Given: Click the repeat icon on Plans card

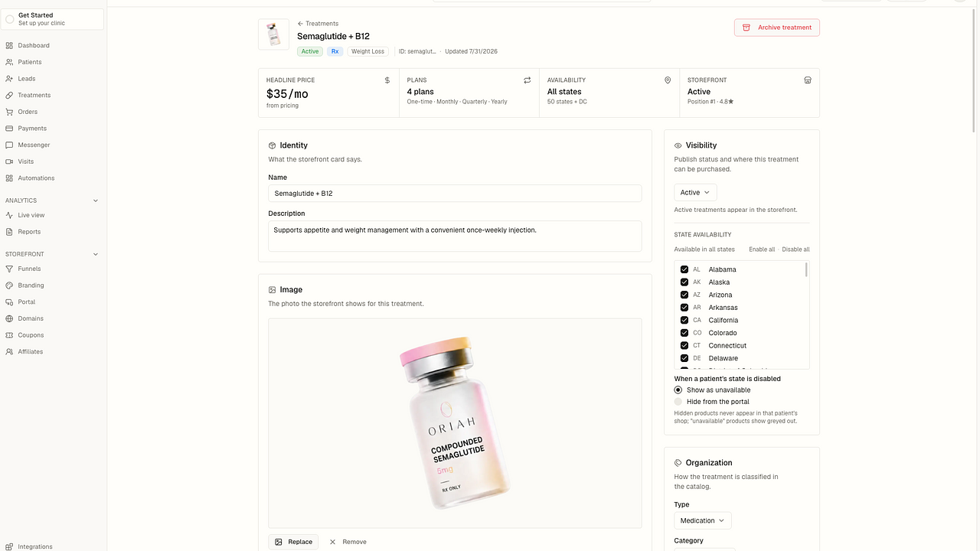Looking at the screenshot, I should [x=528, y=80].
